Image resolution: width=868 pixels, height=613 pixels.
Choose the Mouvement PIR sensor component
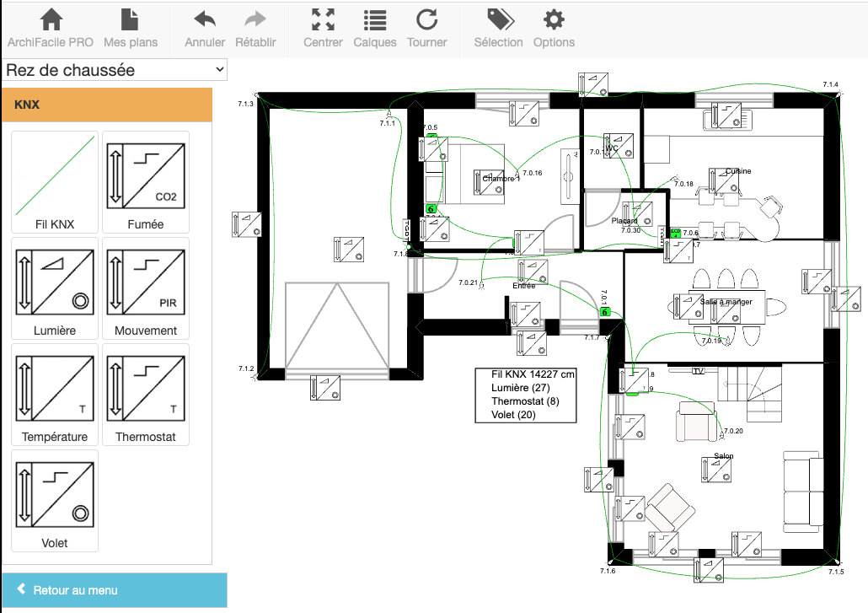[x=146, y=288]
